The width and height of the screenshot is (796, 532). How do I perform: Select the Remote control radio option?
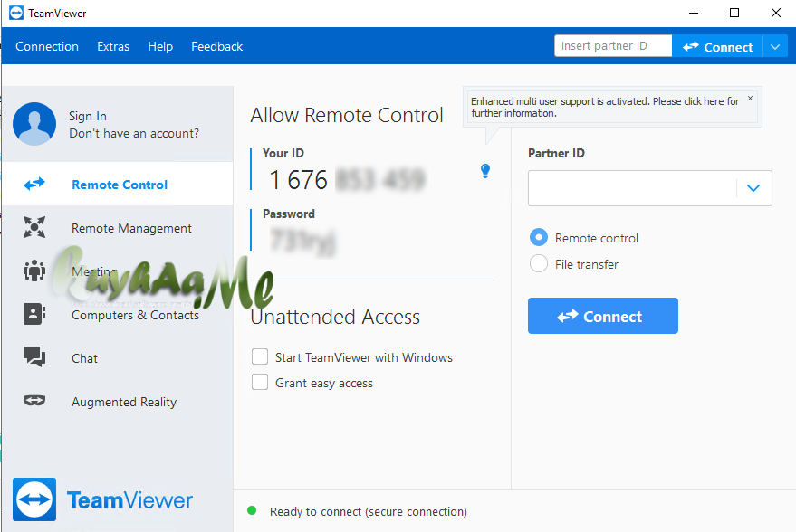click(x=539, y=237)
